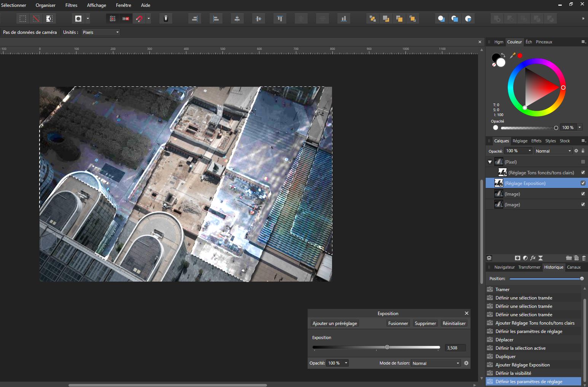
Task: Delete layer with the trash icon
Action: tap(584, 258)
